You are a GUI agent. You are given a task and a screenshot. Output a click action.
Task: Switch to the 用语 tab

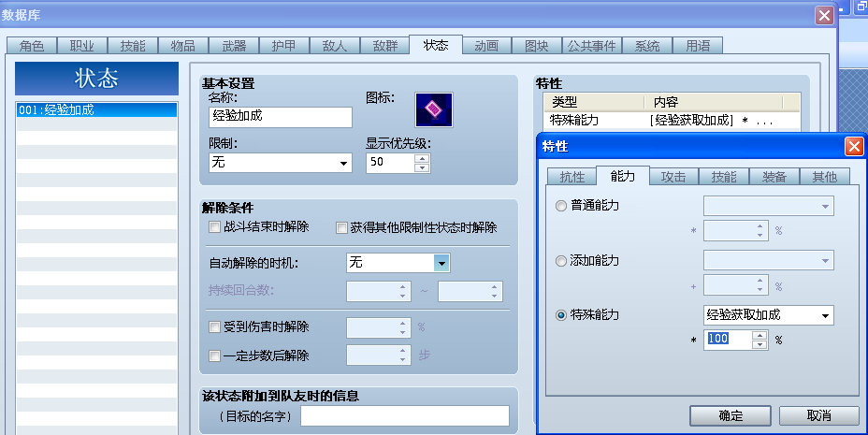point(698,46)
